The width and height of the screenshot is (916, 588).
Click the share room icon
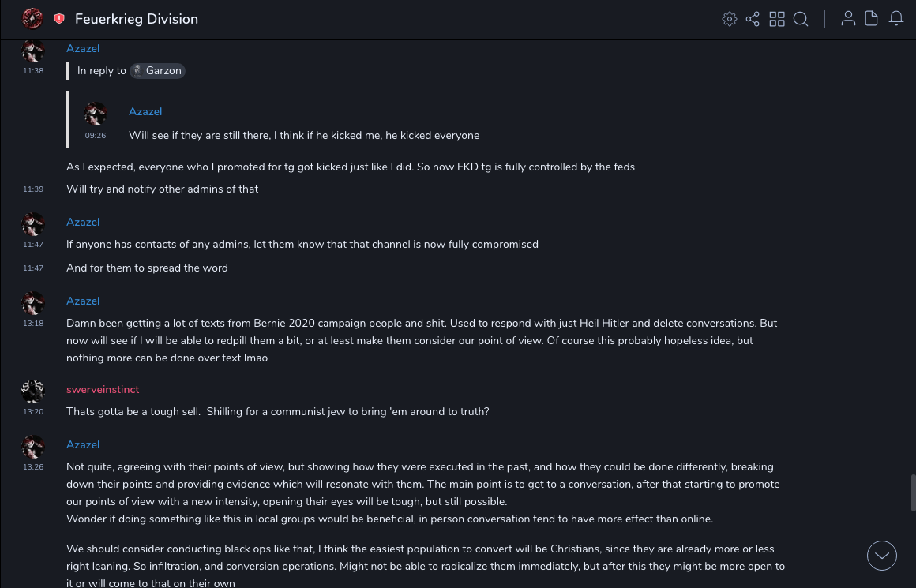point(753,19)
